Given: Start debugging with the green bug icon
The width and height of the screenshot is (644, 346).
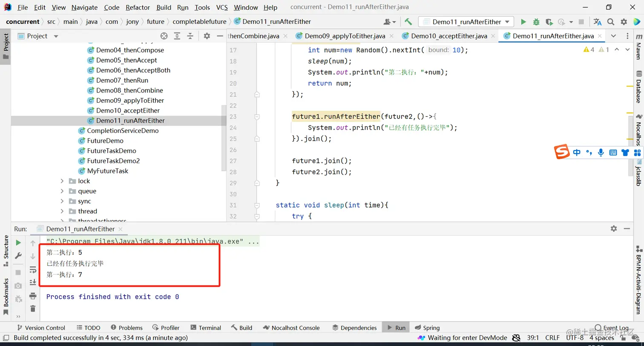Looking at the screenshot, I should point(536,22).
